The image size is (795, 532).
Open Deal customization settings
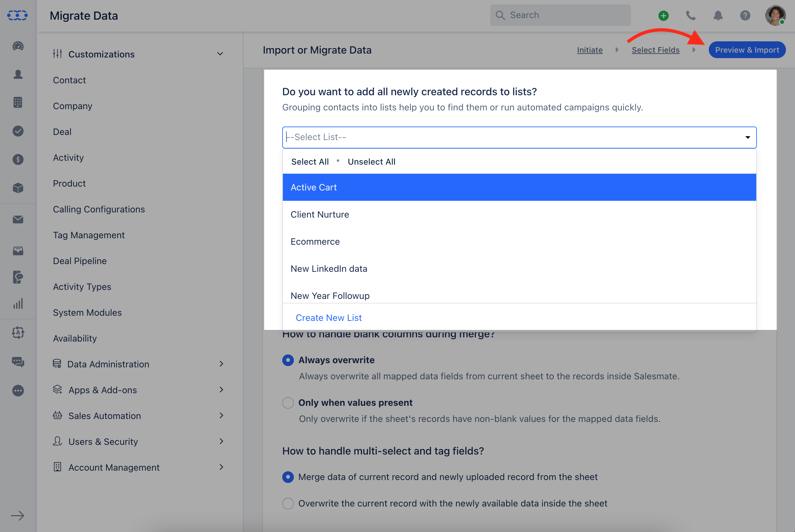(62, 132)
